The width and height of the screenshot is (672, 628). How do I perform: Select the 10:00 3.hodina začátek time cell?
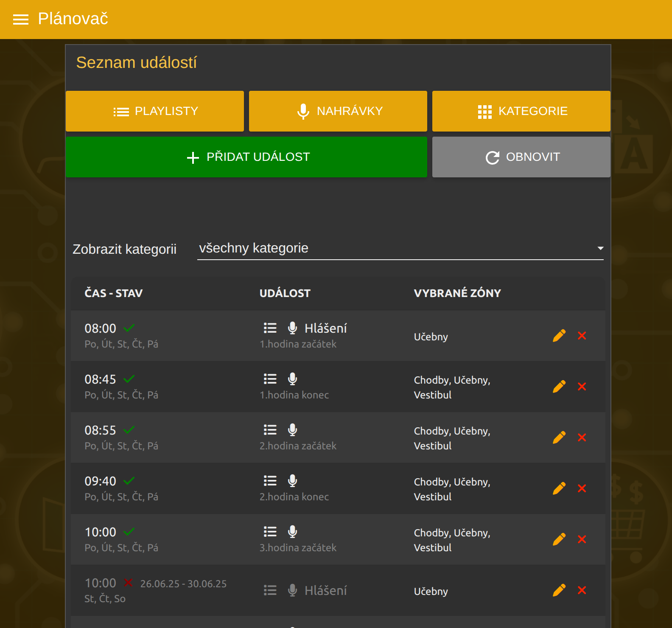pyautogui.click(x=101, y=532)
